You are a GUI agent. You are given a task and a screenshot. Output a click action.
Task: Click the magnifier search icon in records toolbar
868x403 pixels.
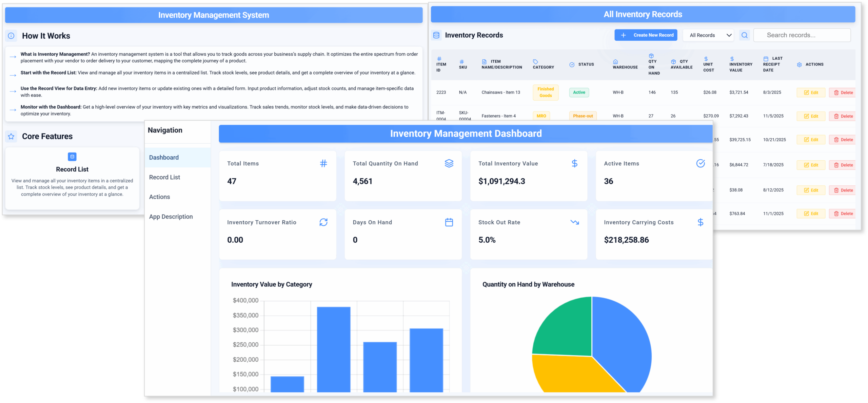[x=744, y=35]
